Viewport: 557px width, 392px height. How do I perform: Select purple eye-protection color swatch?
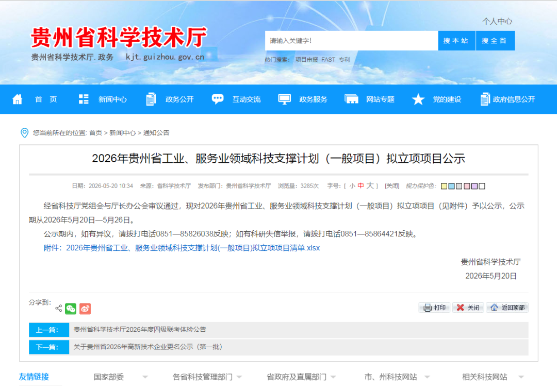[x=474, y=186]
